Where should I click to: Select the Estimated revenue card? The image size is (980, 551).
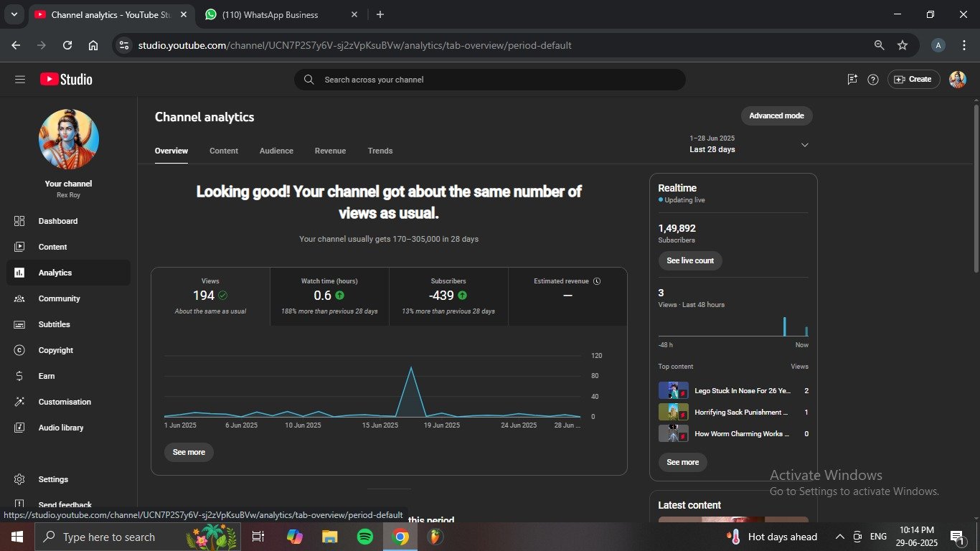coord(567,296)
